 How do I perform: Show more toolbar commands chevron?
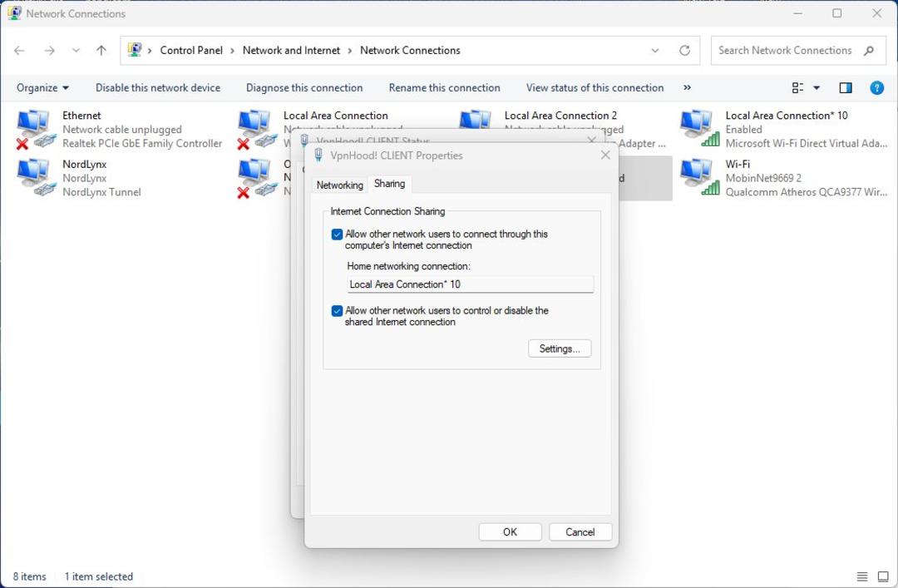click(x=688, y=87)
